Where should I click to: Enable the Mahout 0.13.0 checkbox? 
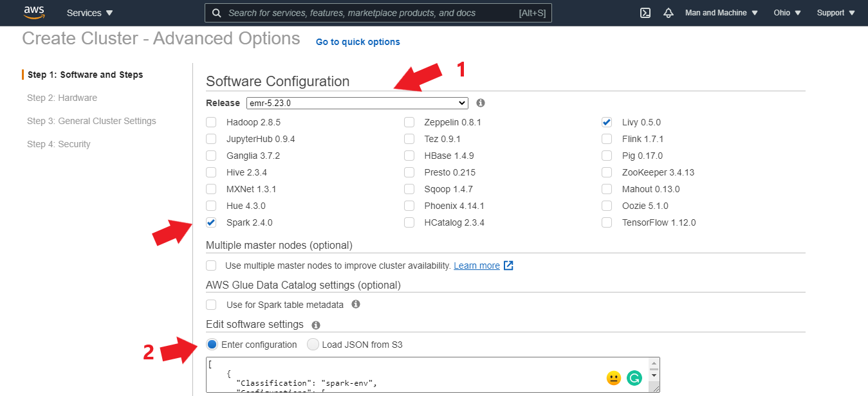pyautogui.click(x=607, y=189)
